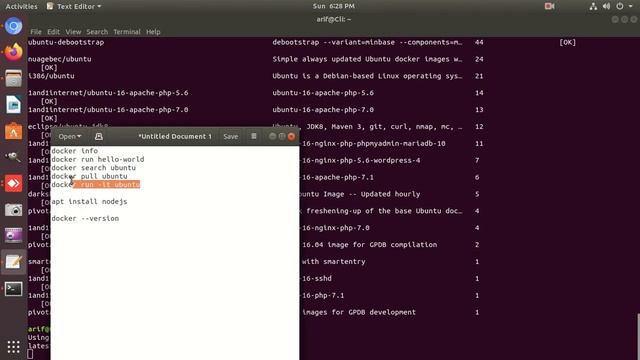Open Chromium browser from the dock
Image resolution: width=640 pixels, height=360 pixels.
tap(13, 26)
